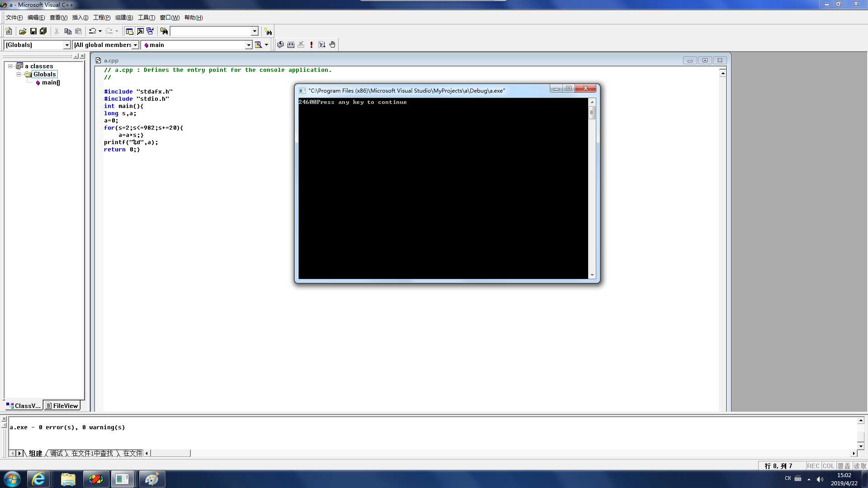Click the Save All icon

tap(43, 31)
